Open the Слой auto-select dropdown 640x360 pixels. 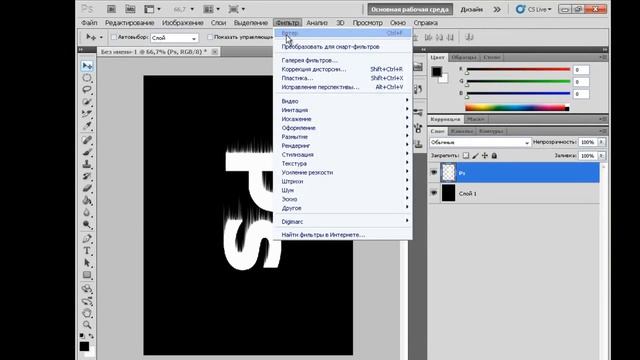(x=174, y=38)
